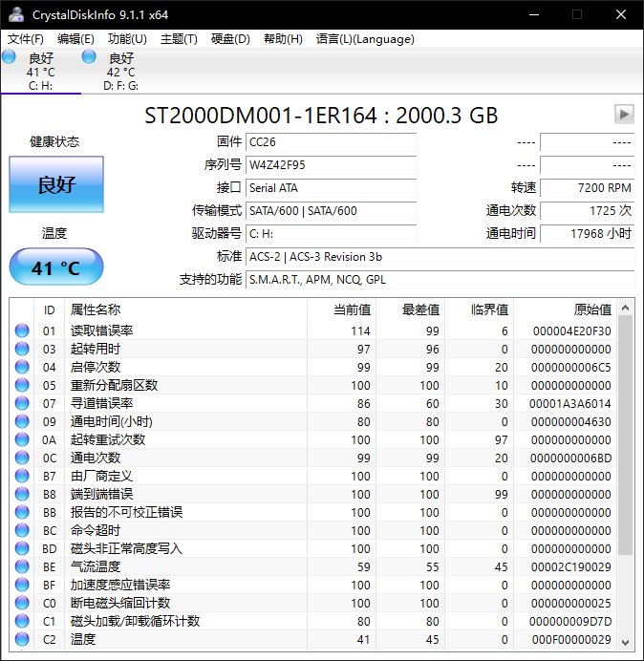
Task: Click the status dot for attribute 0C 通电次数
Action: pos(22,458)
